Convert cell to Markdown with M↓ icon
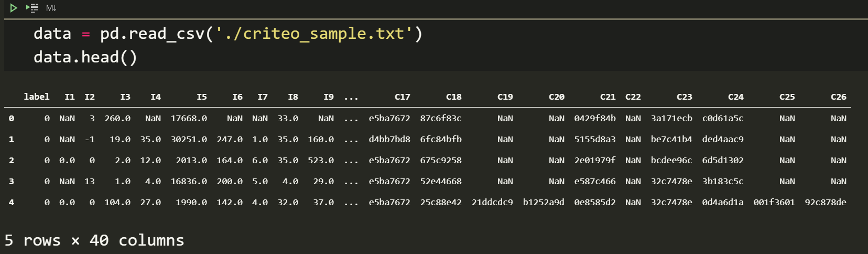The image size is (868, 254). pos(51,8)
